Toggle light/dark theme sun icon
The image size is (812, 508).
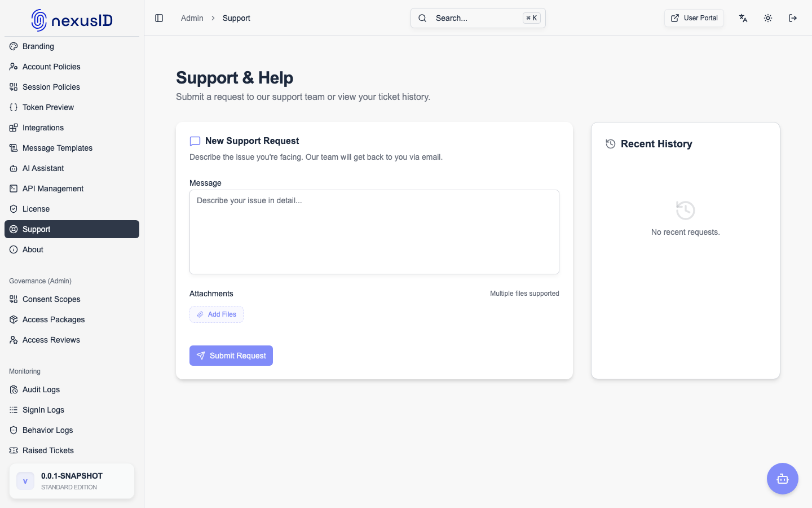(x=768, y=18)
